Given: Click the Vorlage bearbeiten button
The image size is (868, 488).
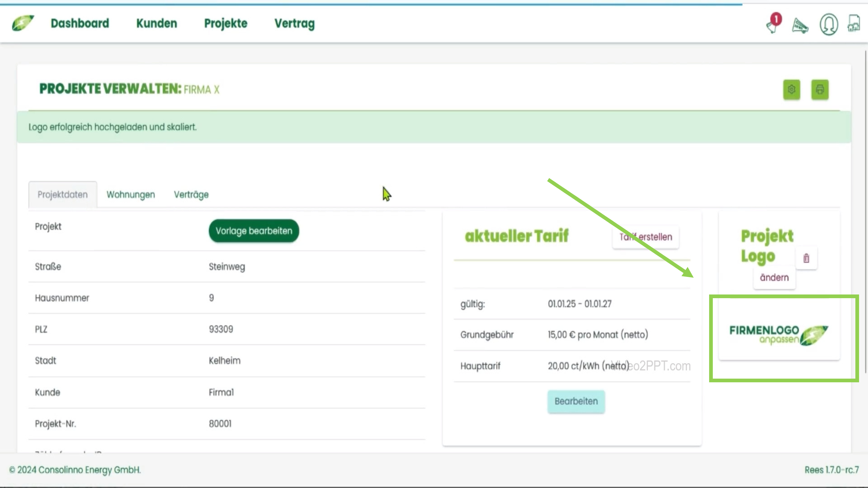Looking at the screenshot, I should [x=254, y=231].
